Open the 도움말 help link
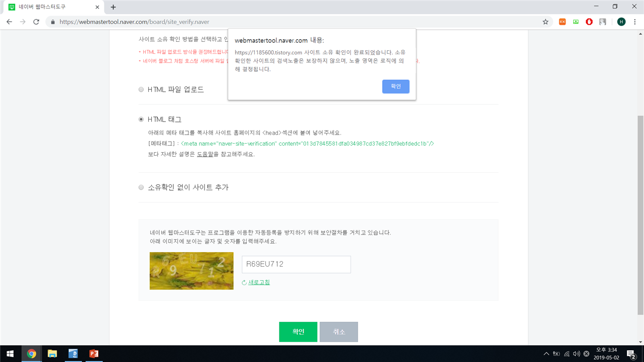Image resolution: width=644 pixels, height=362 pixels. [205, 154]
